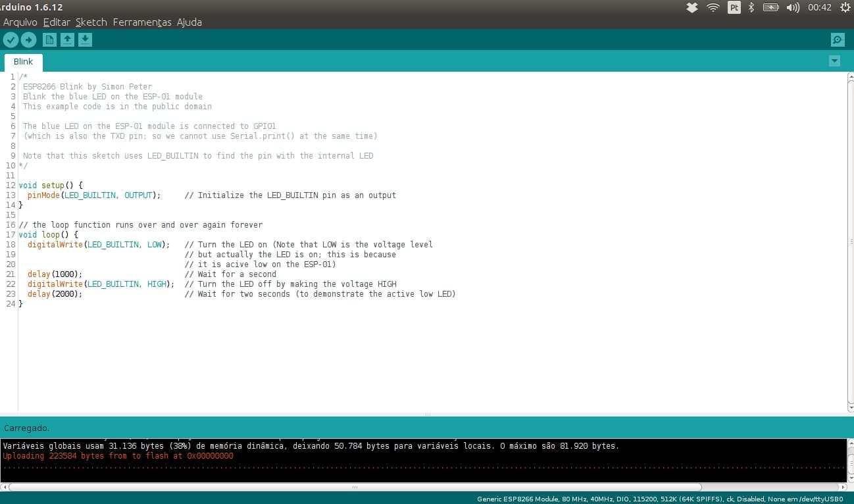Open the Sketch menu
Image resolution: width=854 pixels, height=504 pixels.
(x=91, y=22)
